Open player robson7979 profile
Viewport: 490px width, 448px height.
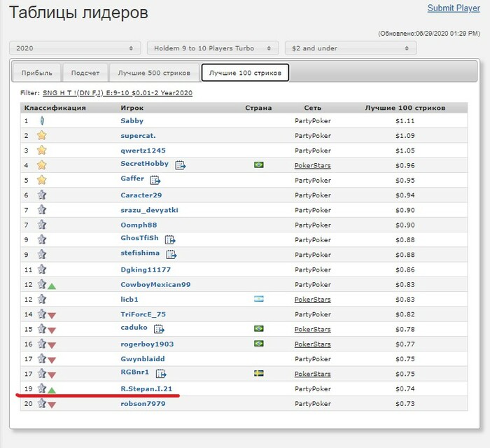click(143, 404)
